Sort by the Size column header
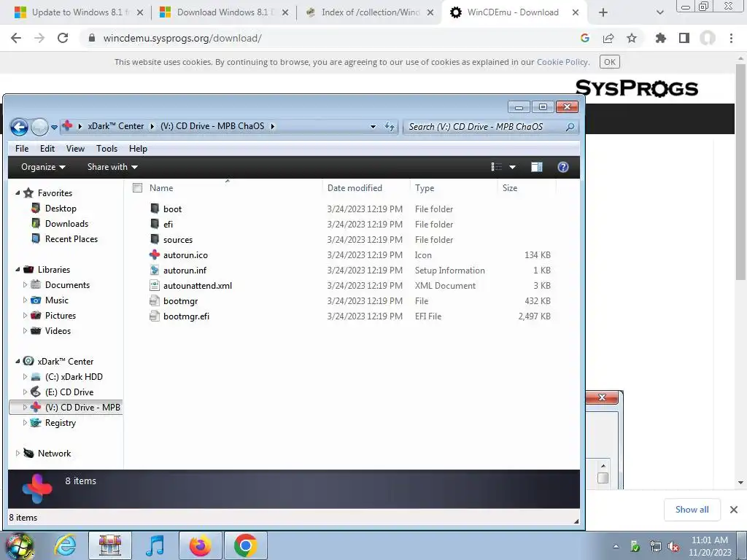The image size is (747, 560). click(510, 188)
